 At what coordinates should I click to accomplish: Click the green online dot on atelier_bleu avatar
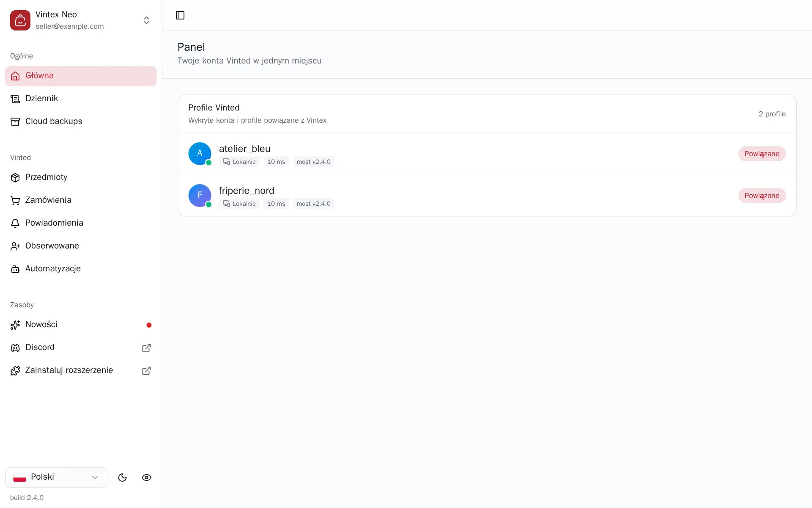[x=208, y=163]
